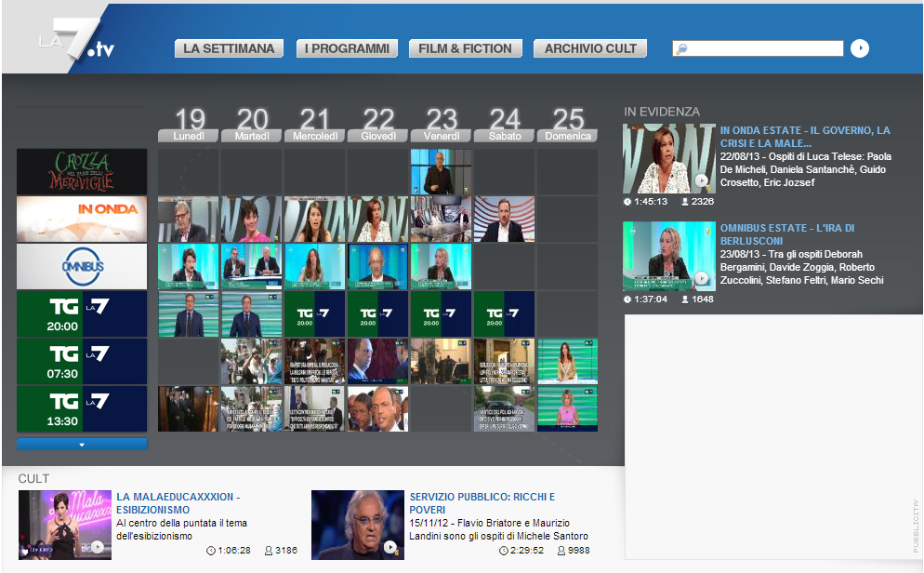The image size is (924, 573).
Task: Open Friday's Omnibus episode thumbnail
Action: pos(441,266)
